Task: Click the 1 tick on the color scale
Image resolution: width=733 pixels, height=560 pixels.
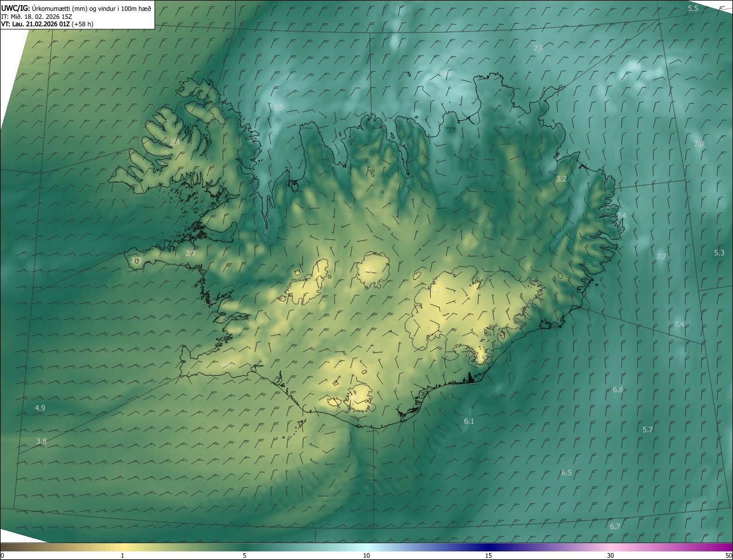Action: pyautogui.click(x=123, y=555)
